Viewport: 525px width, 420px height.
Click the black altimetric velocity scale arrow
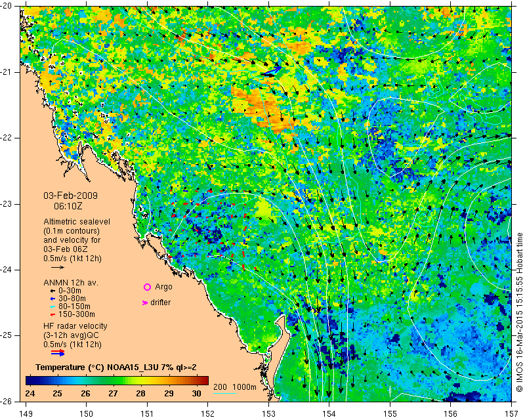(58, 267)
